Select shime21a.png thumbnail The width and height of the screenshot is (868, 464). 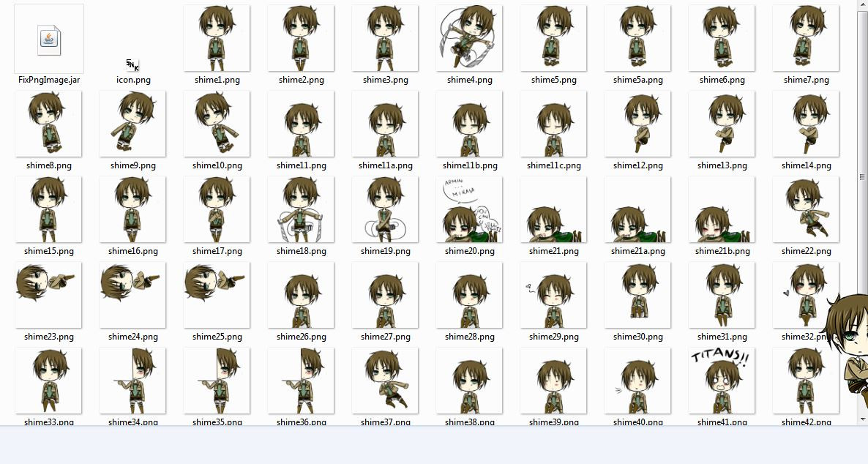637,210
